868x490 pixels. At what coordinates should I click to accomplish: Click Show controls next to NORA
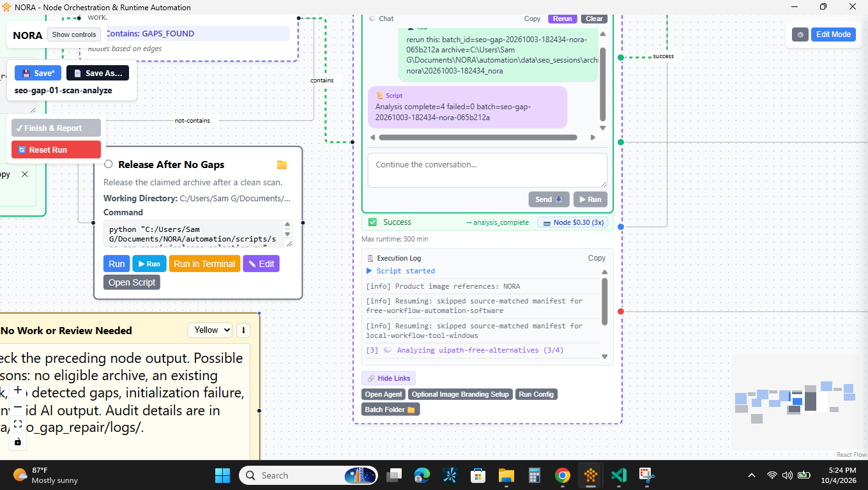(x=74, y=34)
